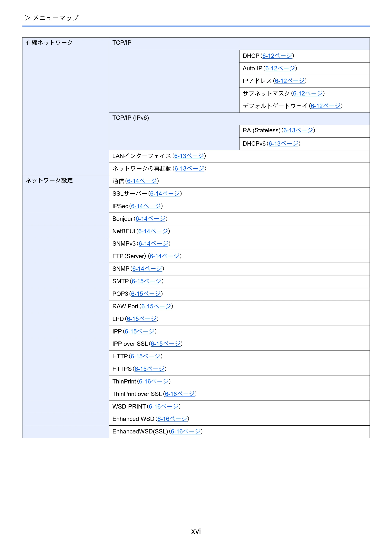
Task: Open the ネットワークの再起動 page link
Action: pyautogui.click(x=190, y=169)
